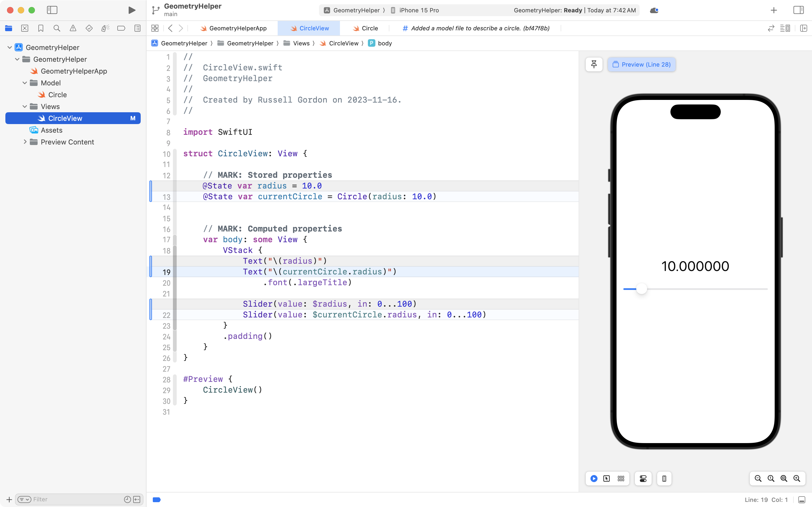Toggle device settings in preview
The height and width of the screenshot is (507, 812).
coord(643,479)
